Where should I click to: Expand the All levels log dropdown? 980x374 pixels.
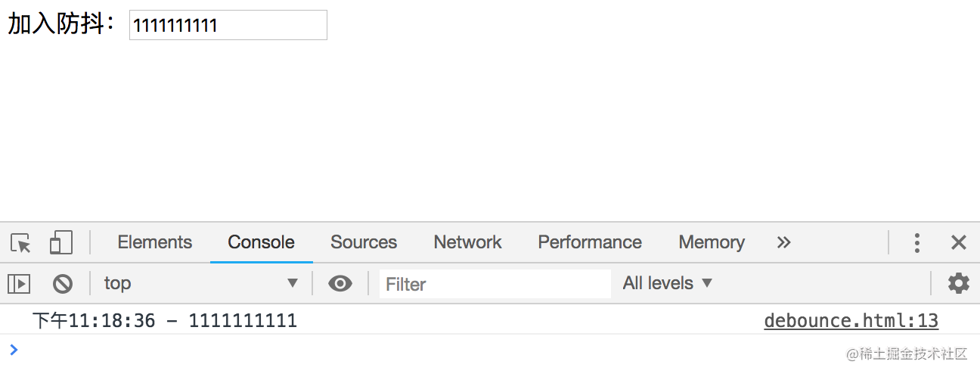(668, 283)
